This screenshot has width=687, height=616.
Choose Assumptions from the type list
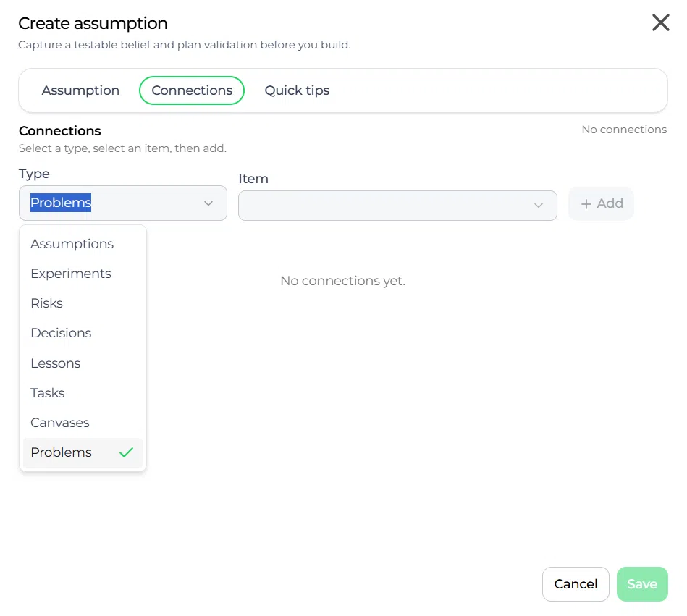(x=83, y=244)
